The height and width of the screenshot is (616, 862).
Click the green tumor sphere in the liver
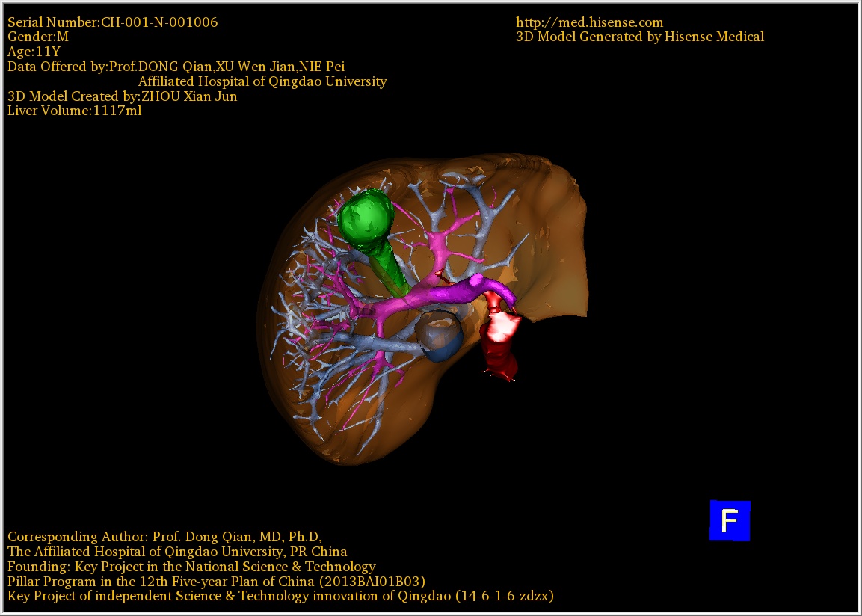[366, 220]
